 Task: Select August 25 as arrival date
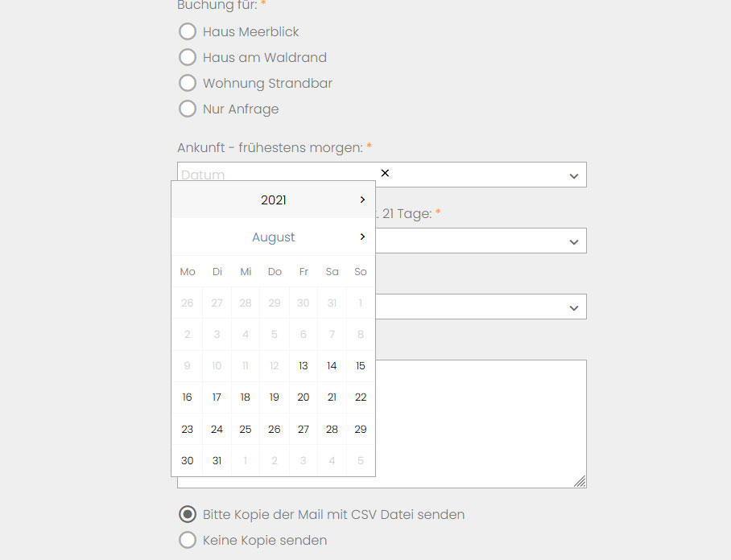(246, 430)
